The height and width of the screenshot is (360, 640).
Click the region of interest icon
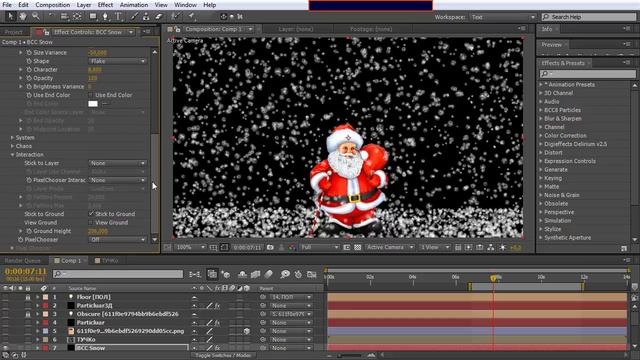pos(347,247)
